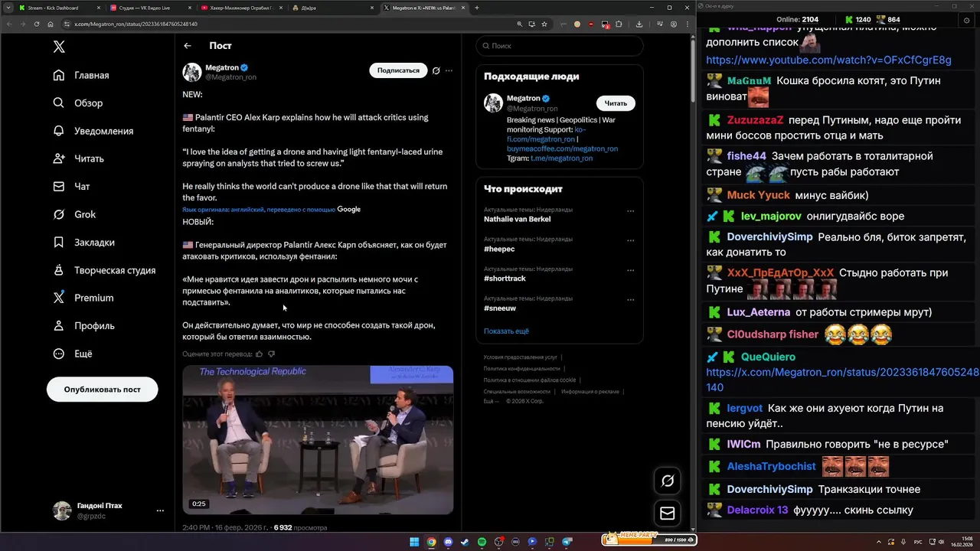Open post options three-dot menu
The width and height of the screenshot is (980, 551).
(x=449, y=70)
